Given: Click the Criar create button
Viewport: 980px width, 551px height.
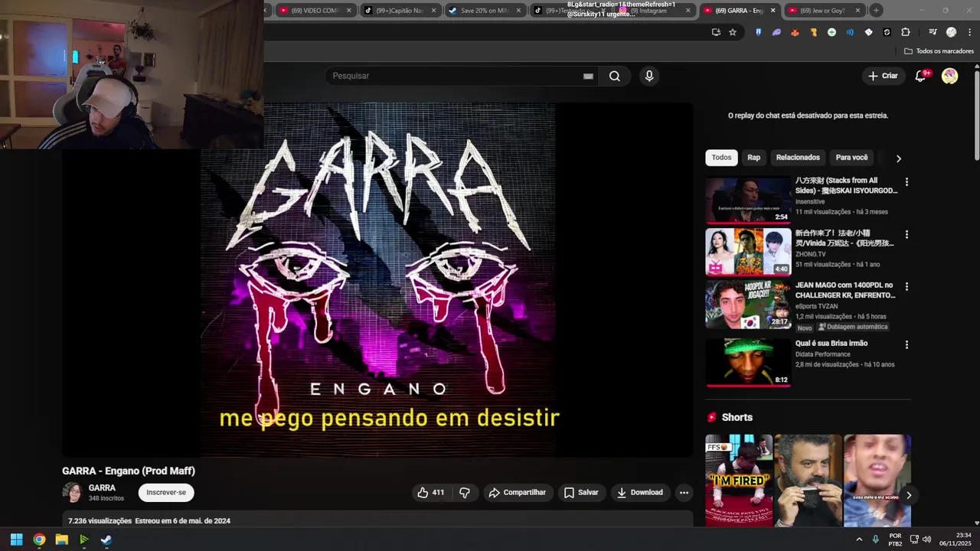Looking at the screenshot, I should pyautogui.click(x=882, y=76).
